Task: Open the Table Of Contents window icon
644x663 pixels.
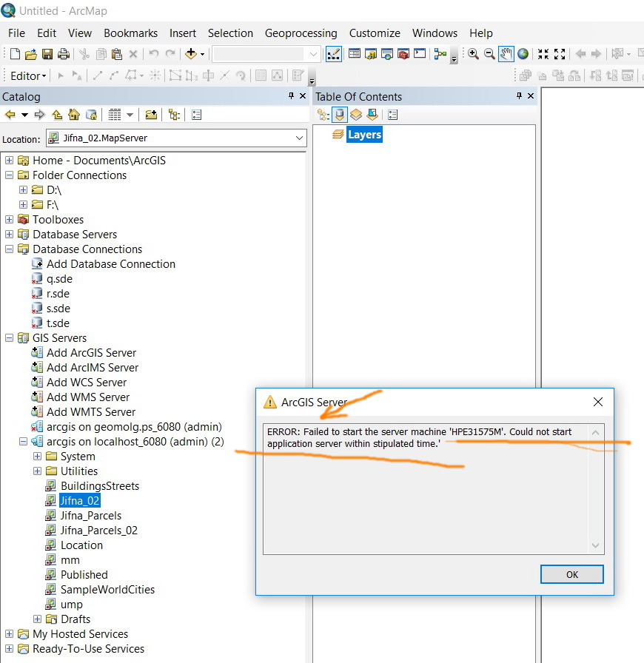Action: (x=354, y=54)
